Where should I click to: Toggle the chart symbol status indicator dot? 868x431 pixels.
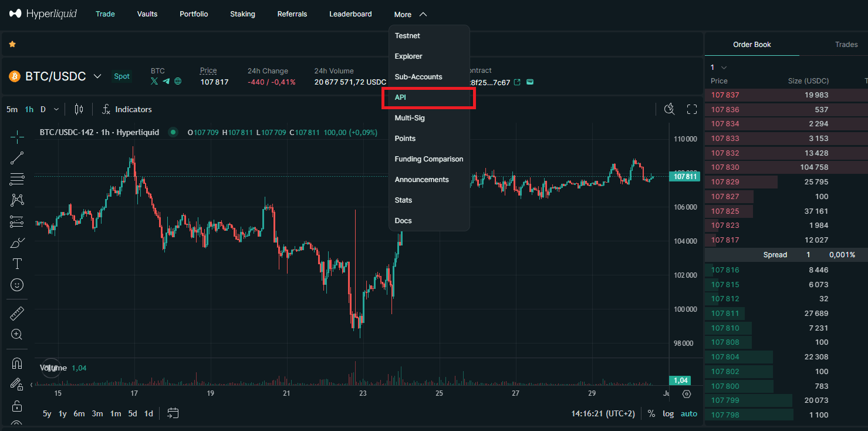point(173,132)
